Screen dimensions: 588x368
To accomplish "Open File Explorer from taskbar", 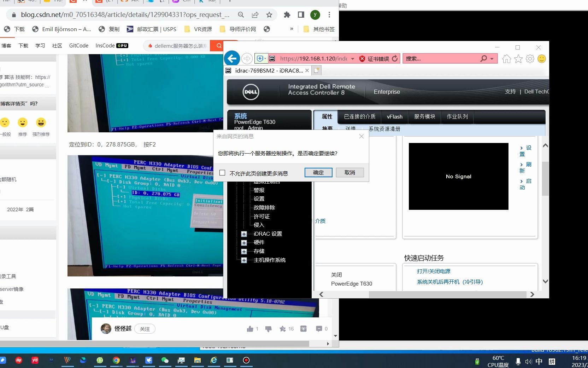I will point(198,360).
